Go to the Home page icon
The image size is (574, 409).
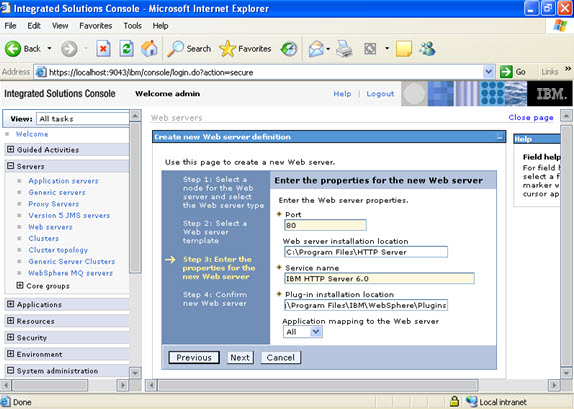(149, 49)
